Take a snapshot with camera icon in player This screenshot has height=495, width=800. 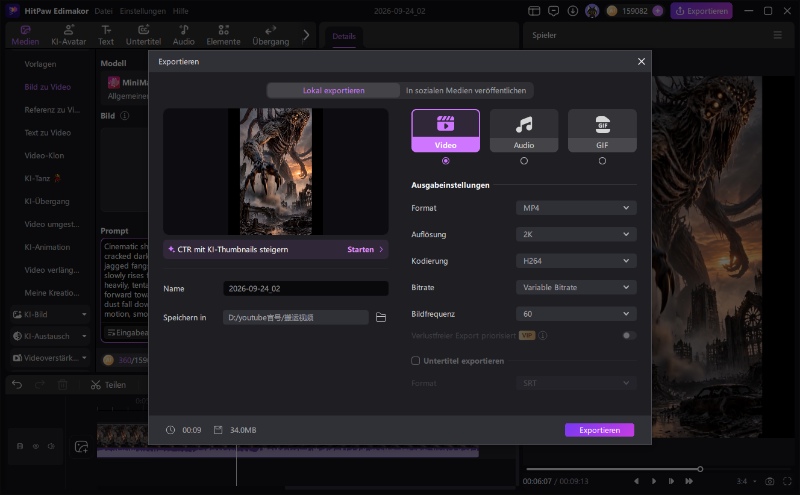[769, 481]
